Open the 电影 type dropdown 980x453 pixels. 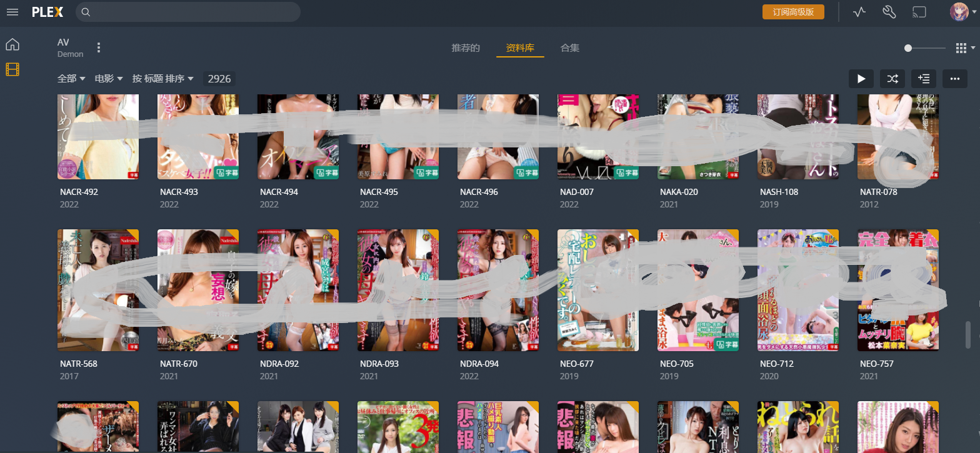109,79
